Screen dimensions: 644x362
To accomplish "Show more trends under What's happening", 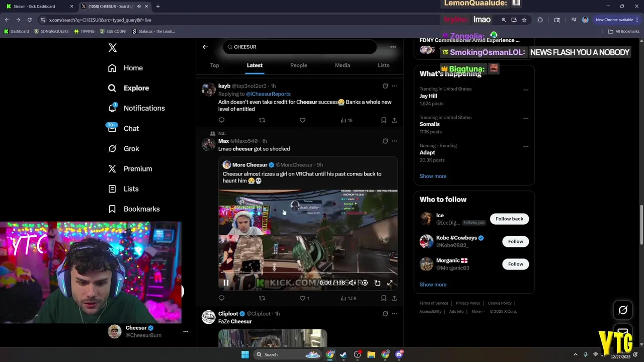I will point(433,176).
